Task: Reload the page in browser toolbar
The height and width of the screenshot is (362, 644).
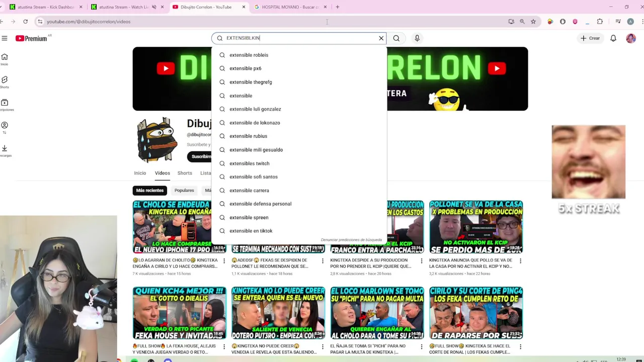Action: (x=26, y=22)
